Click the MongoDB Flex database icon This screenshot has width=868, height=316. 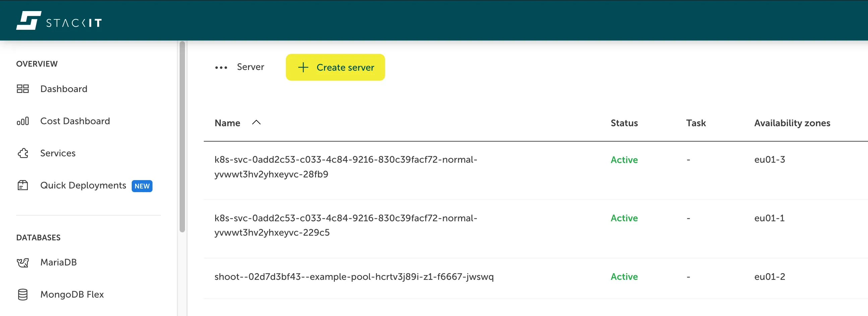22,295
